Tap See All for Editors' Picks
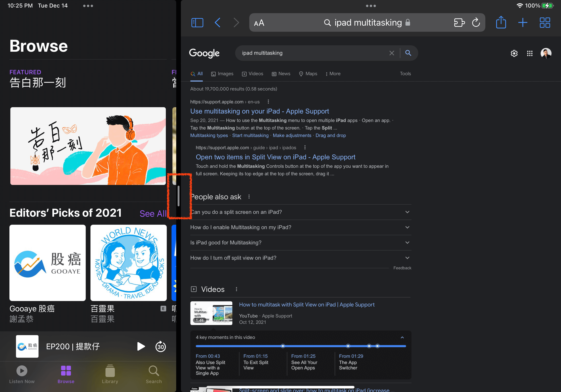 tap(153, 214)
